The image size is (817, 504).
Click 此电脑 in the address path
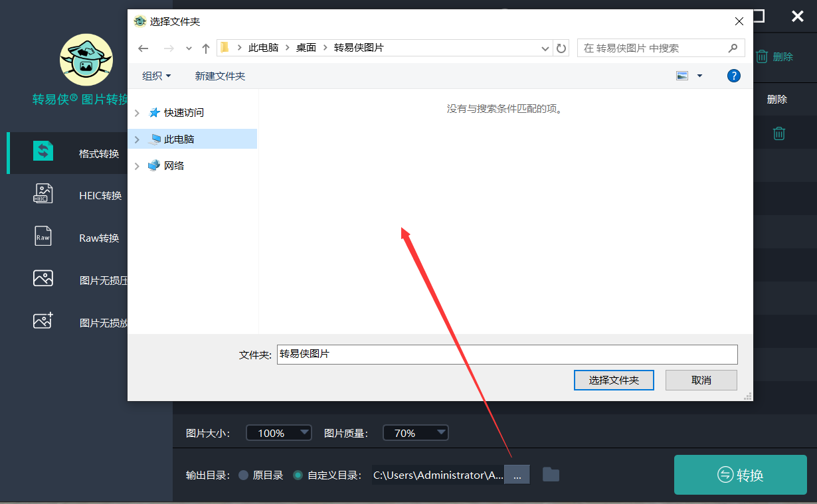263,48
